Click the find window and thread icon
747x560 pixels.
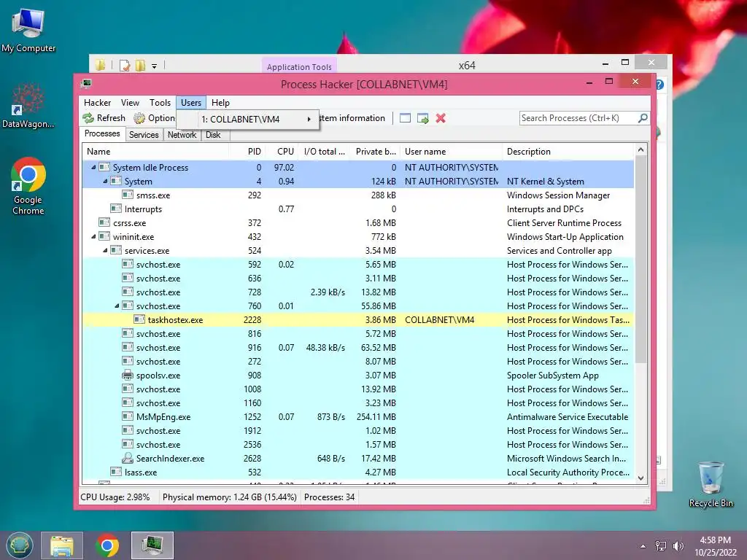click(422, 118)
